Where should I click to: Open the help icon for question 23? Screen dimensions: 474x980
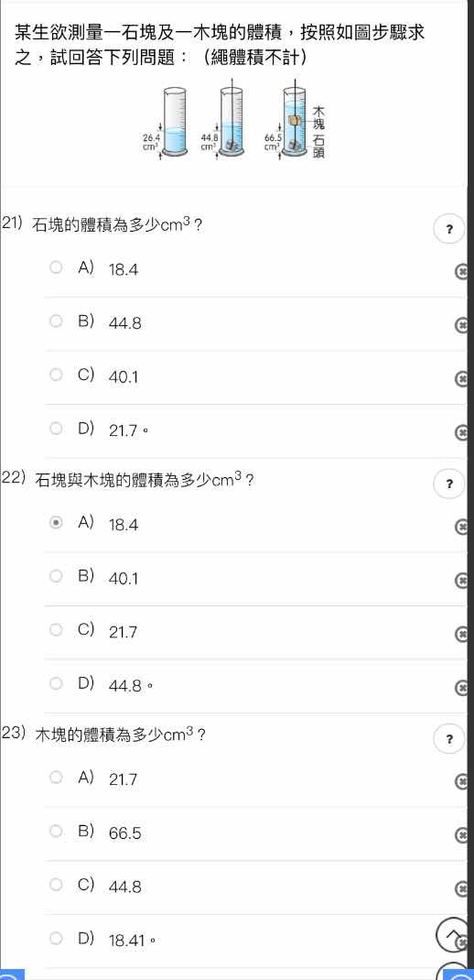(x=449, y=739)
